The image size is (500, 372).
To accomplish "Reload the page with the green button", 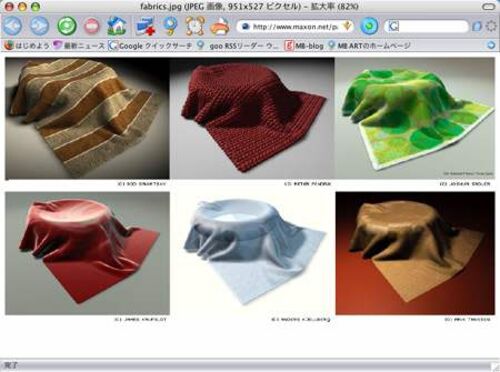I will coord(67,26).
